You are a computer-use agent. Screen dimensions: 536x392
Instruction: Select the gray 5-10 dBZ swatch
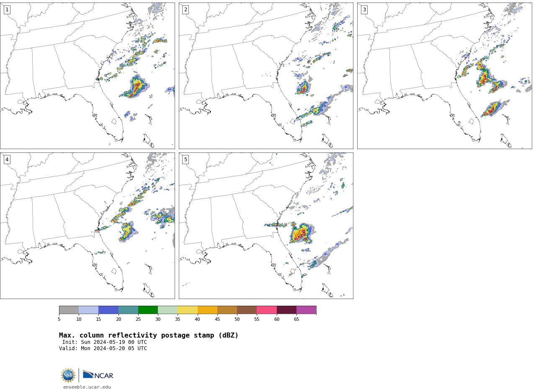tap(69, 310)
